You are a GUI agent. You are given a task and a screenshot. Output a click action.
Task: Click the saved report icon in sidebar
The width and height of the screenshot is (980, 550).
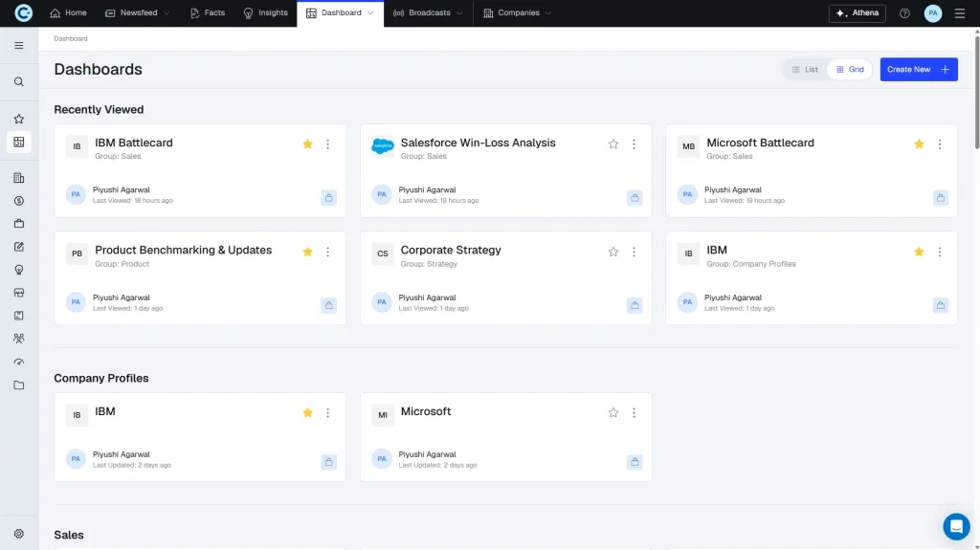[19, 316]
